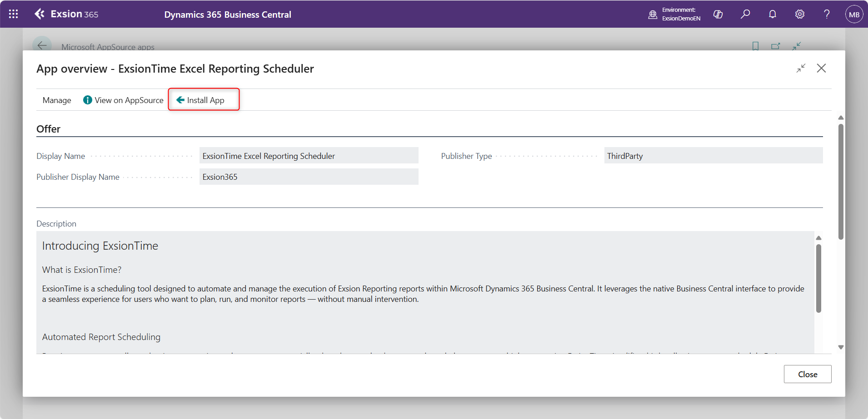The height and width of the screenshot is (419, 868).
Task: Click the Display Name field
Action: click(309, 156)
